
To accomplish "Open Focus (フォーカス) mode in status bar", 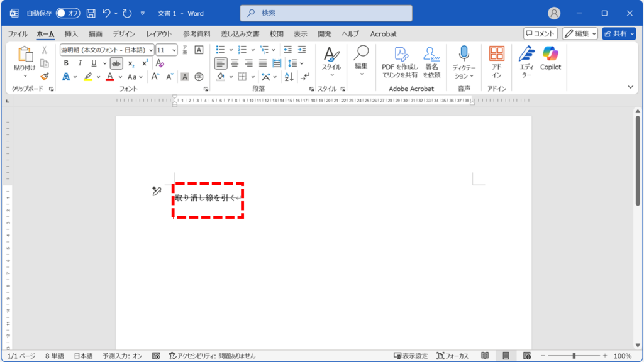I will pyautogui.click(x=452, y=356).
